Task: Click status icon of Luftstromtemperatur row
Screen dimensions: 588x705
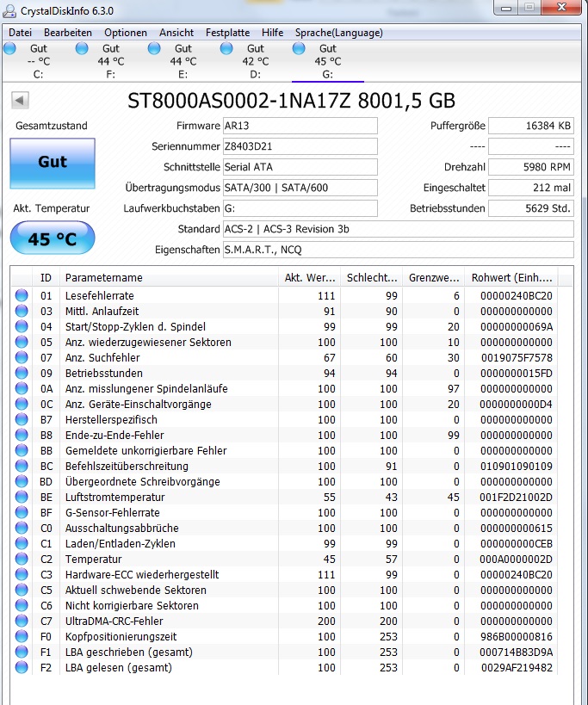Action: pos(22,498)
